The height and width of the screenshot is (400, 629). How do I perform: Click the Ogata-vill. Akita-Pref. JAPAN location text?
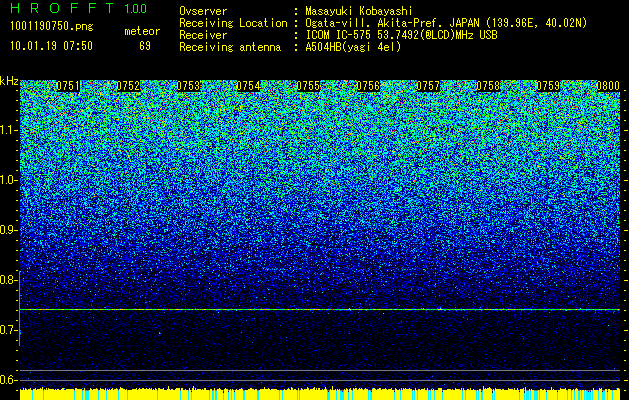[446, 23]
